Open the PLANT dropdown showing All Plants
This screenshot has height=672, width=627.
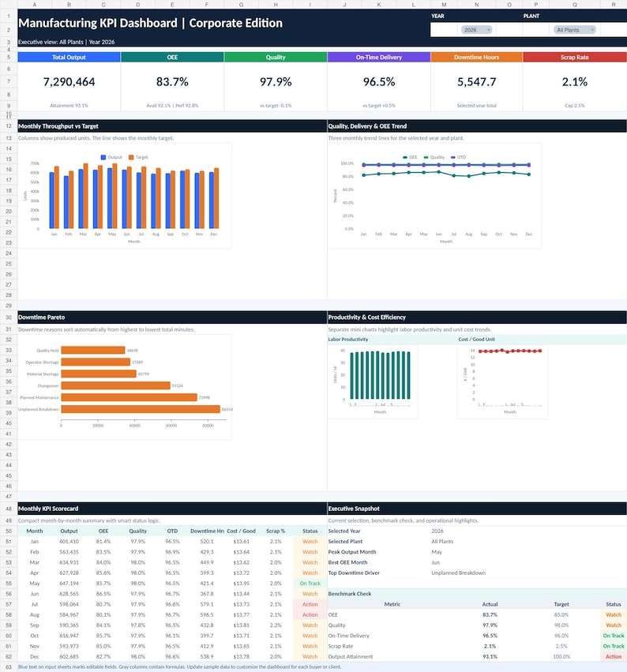coord(574,30)
